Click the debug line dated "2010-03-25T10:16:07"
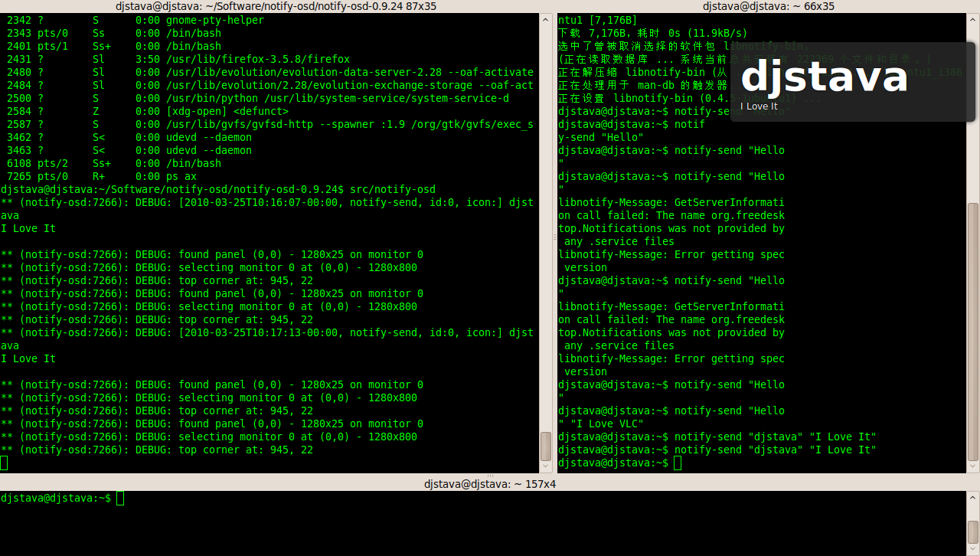 [x=267, y=202]
